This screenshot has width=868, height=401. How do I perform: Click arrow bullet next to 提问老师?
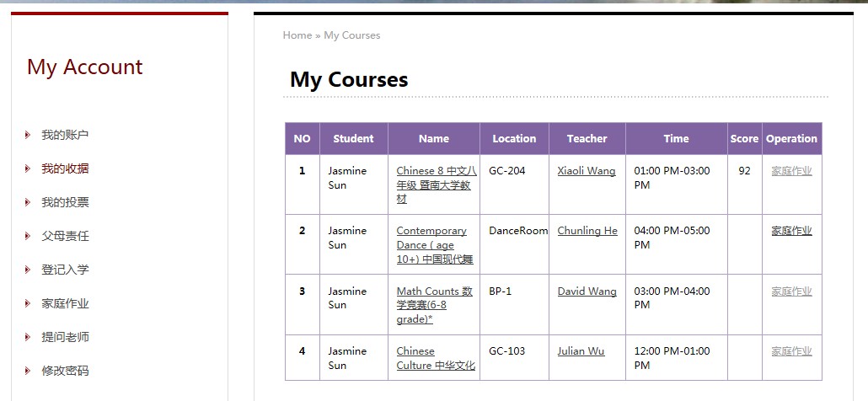[28, 337]
